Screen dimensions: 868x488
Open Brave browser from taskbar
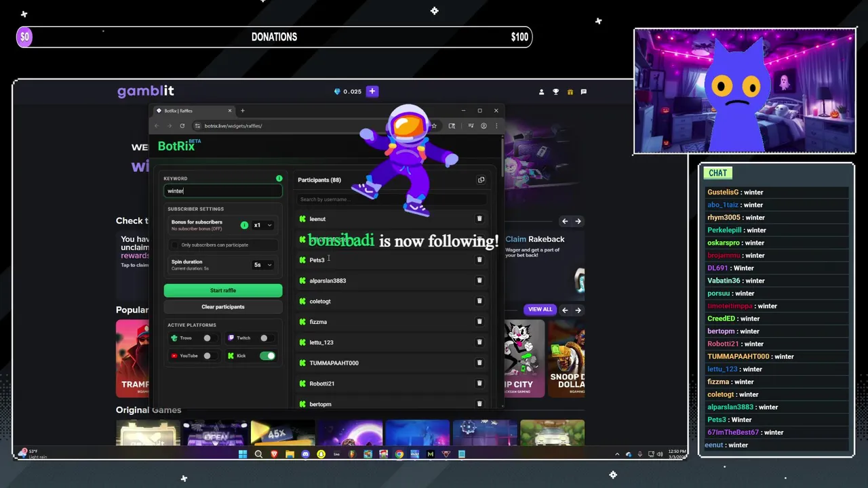[274, 454]
